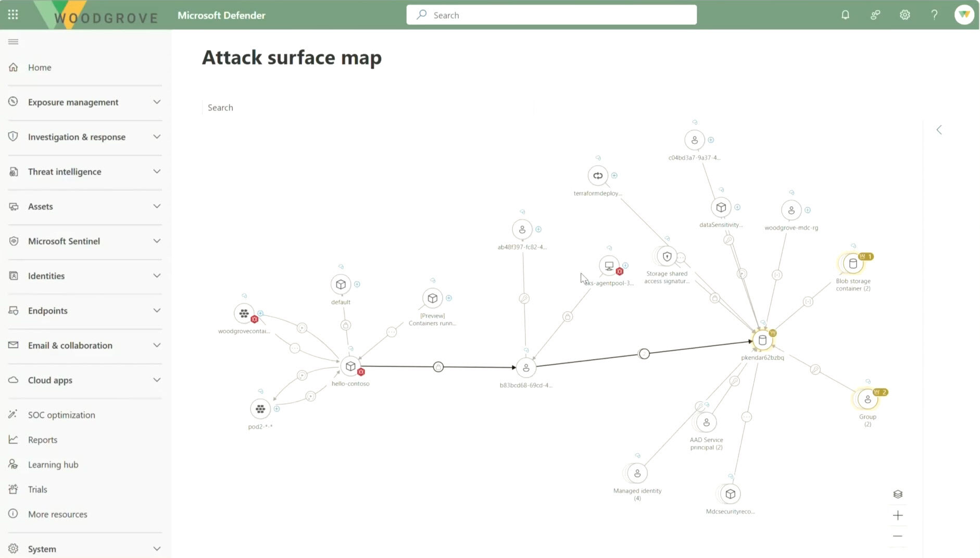Select the woodgrove-mdc-rg node
Screen dimensions: 980x558
click(791, 210)
